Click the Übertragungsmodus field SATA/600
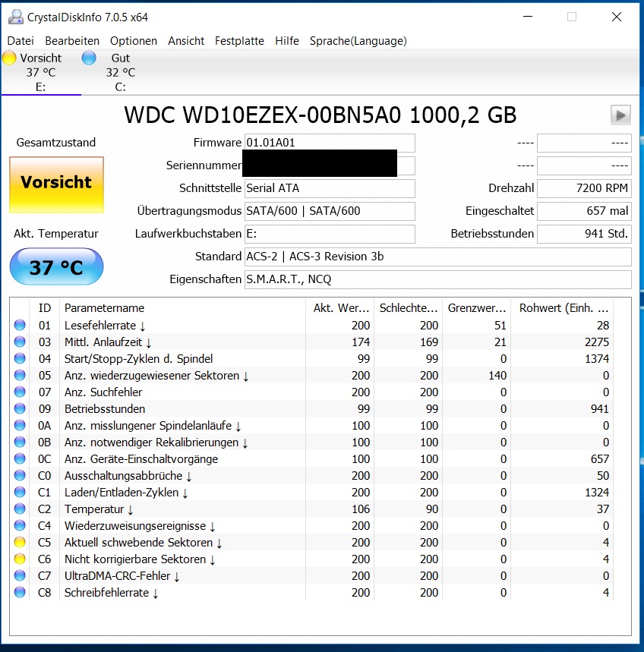 pyautogui.click(x=330, y=211)
